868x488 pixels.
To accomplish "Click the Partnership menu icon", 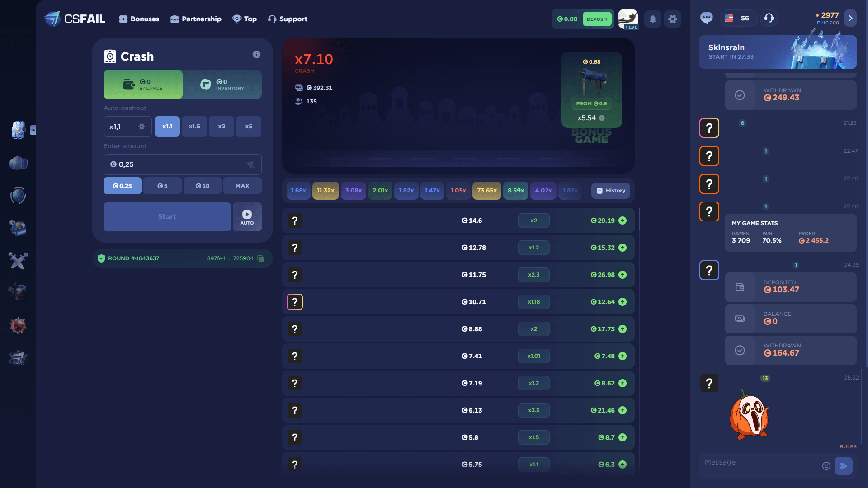I will click(x=174, y=19).
